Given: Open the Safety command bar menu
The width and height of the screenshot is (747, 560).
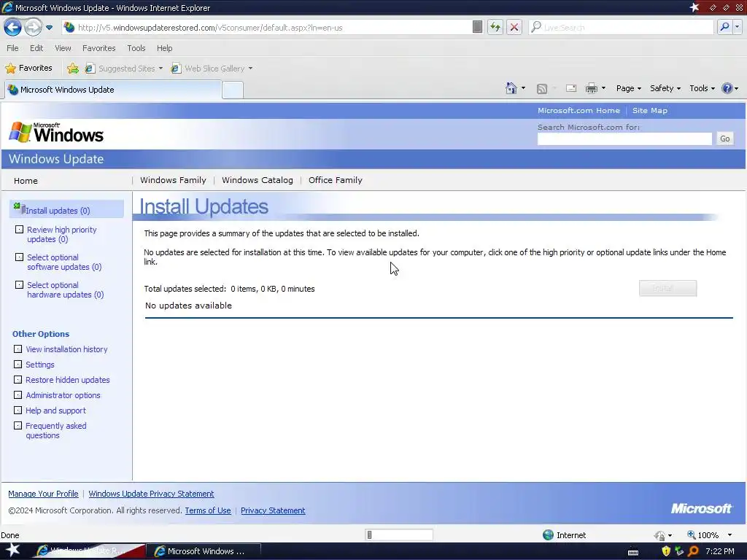Looking at the screenshot, I should click(x=665, y=88).
